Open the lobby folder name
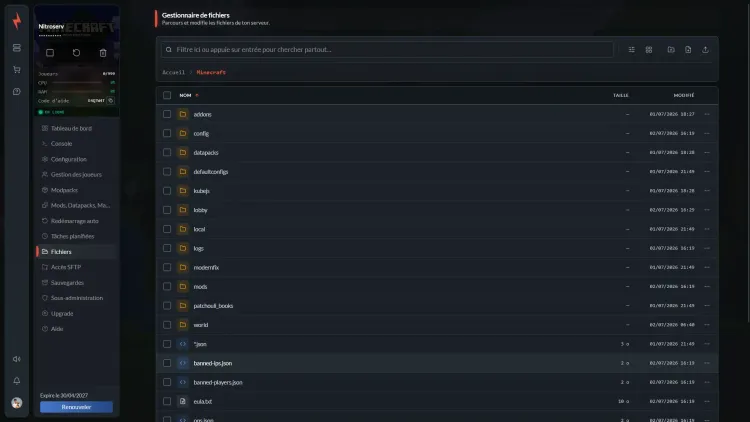 (x=200, y=210)
